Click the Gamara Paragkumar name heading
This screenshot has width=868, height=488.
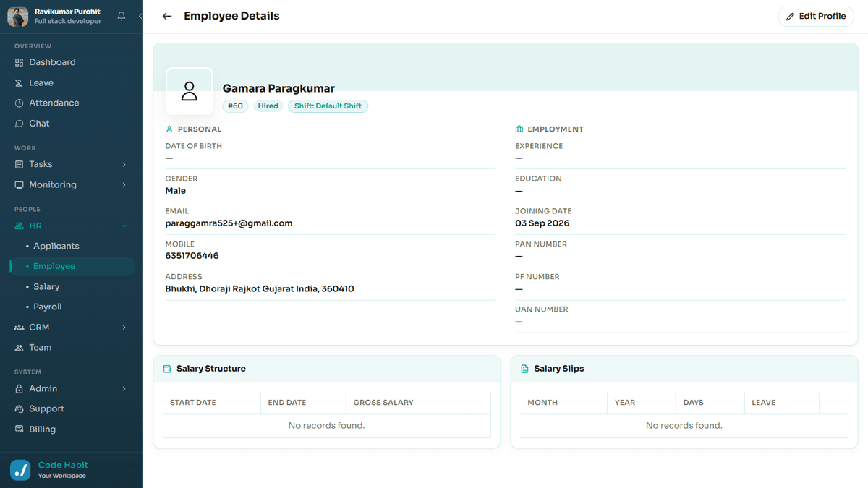[278, 88]
